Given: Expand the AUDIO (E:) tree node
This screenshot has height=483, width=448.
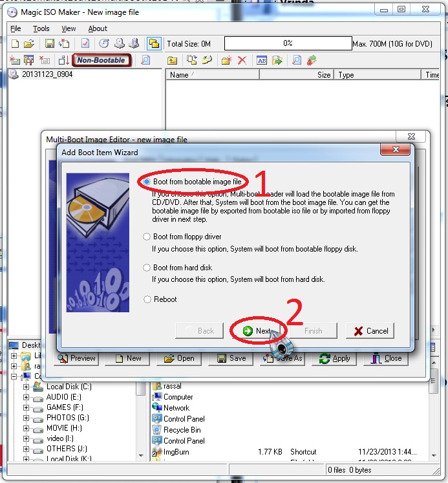Looking at the screenshot, I should [26, 398].
